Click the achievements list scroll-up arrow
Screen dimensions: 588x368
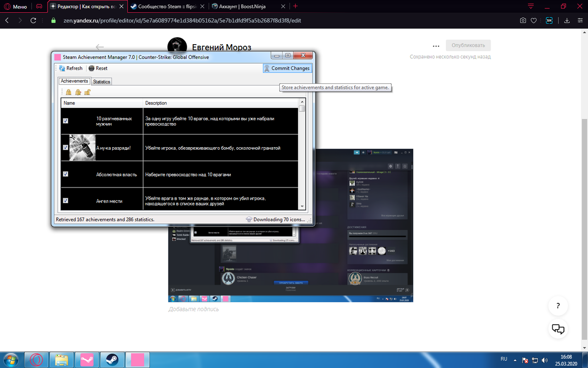click(x=302, y=102)
